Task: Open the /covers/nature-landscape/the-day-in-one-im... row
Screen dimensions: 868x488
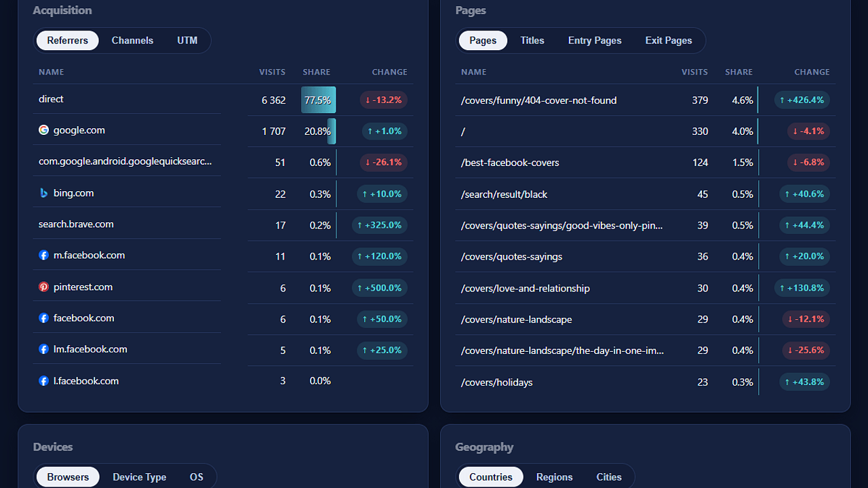Action: coord(646,350)
